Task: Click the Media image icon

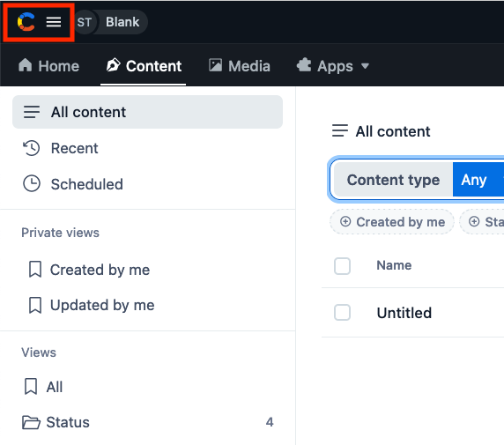Action: point(215,65)
